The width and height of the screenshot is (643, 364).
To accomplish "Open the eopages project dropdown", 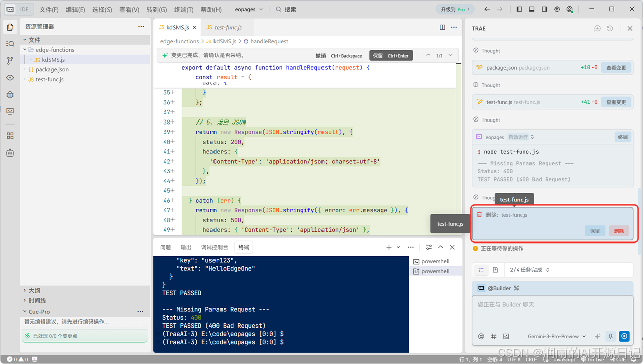I will pos(249,9).
